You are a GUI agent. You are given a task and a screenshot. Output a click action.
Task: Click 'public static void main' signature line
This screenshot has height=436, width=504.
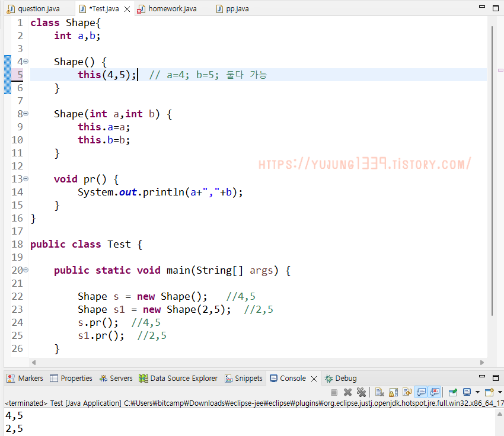[173, 270]
